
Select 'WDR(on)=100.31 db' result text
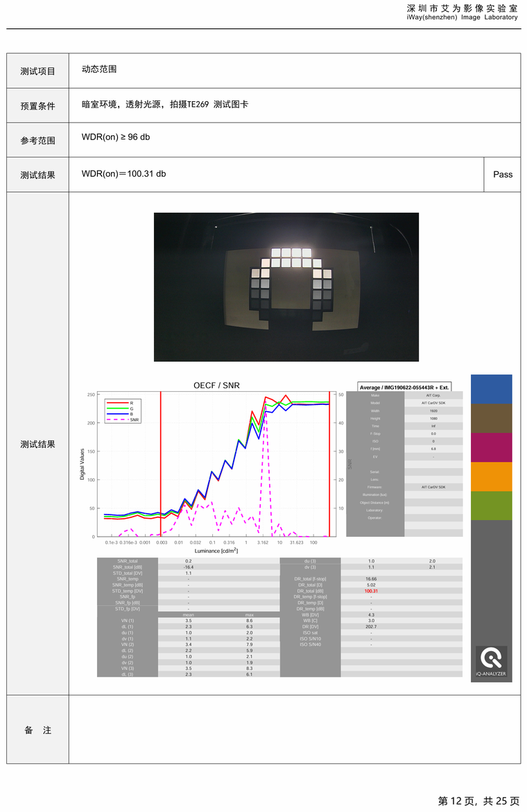[123, 174]
